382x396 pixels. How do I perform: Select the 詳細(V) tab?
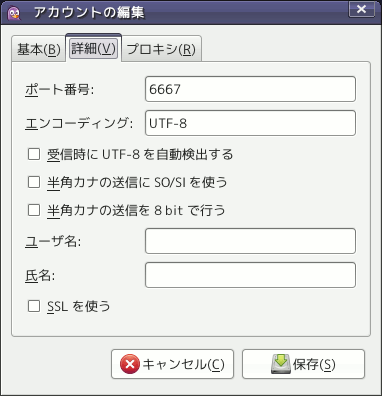coord(94,48)
